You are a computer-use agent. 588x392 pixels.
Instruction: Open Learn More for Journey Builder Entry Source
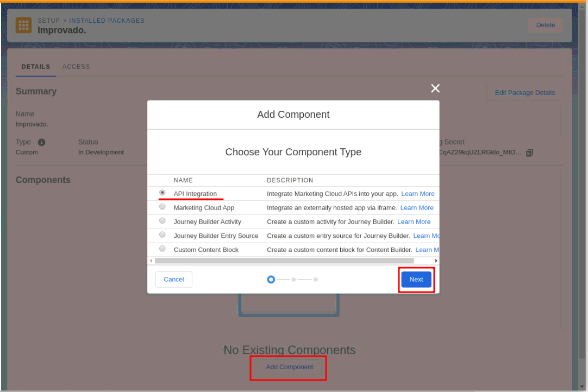[426, 236]
